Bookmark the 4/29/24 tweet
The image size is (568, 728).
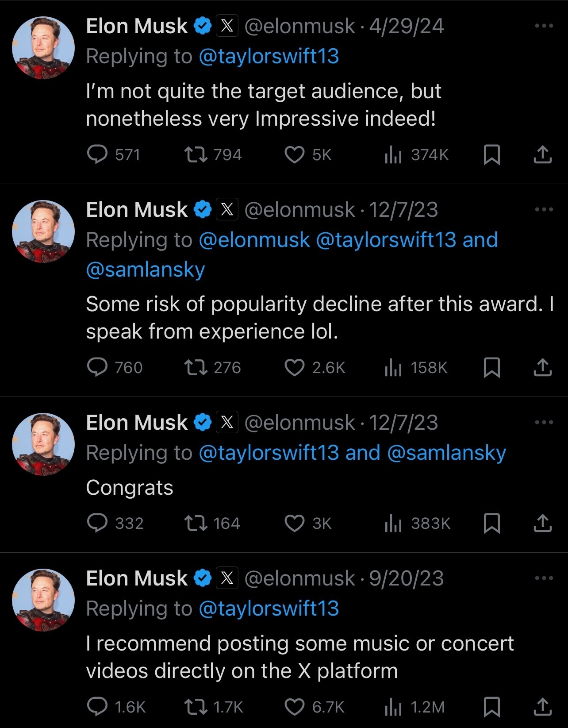(491, 155)
